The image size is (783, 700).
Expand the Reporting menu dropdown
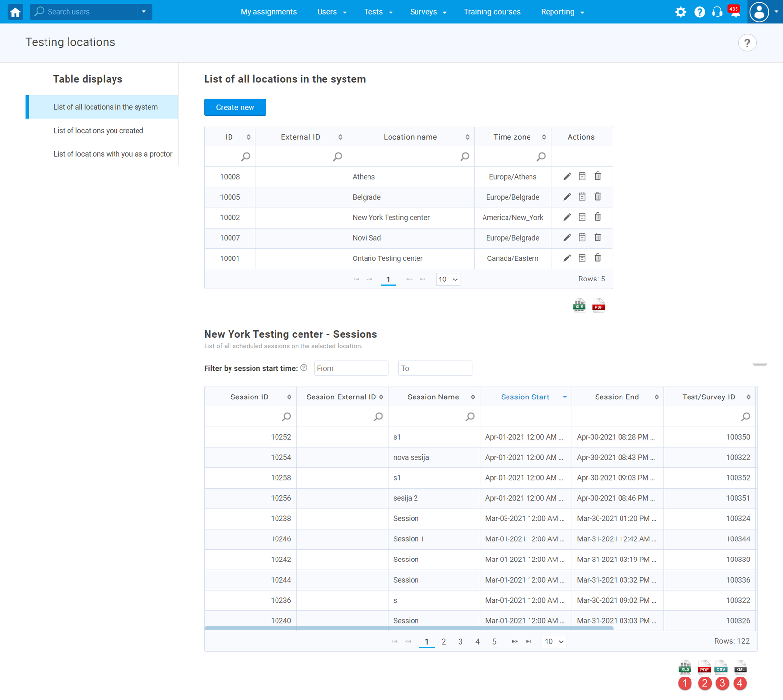click(562, 12)
